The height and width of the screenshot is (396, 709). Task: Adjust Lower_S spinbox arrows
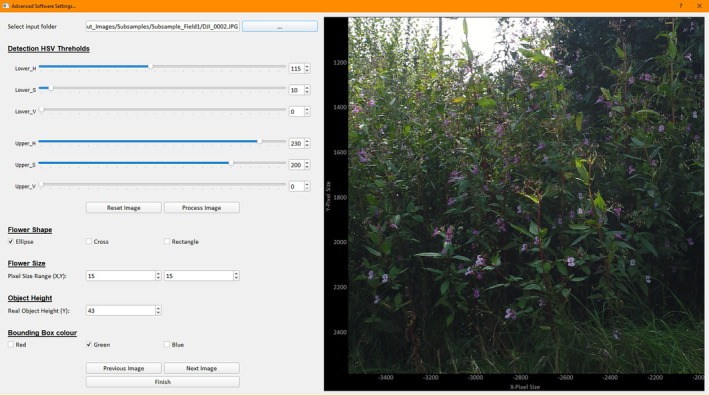[x=307, y=90]
